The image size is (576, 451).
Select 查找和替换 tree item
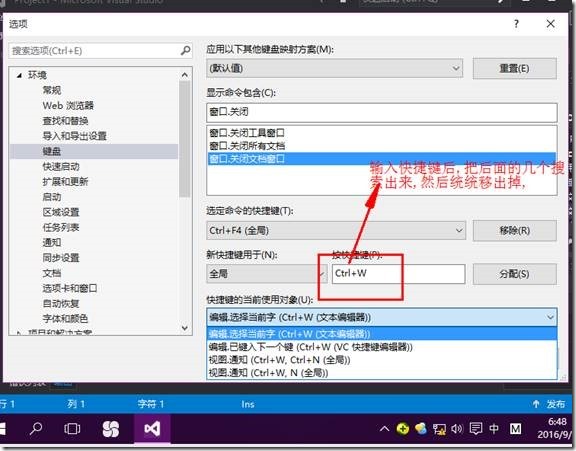coord(65,120)
